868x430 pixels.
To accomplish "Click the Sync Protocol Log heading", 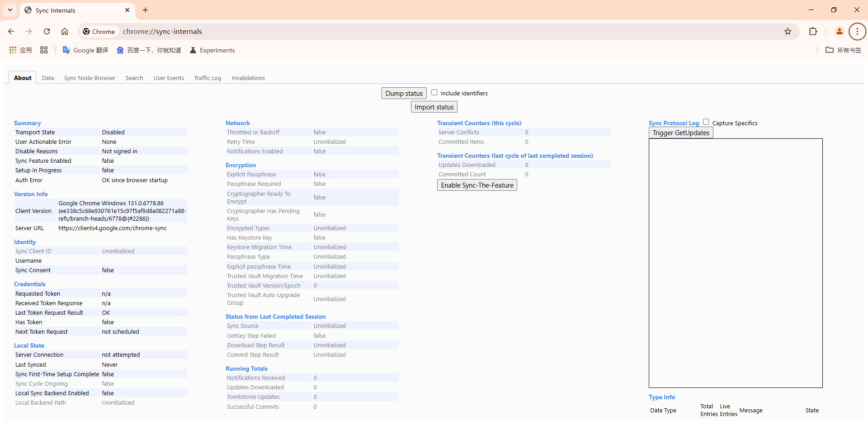I will click(674, 123).
